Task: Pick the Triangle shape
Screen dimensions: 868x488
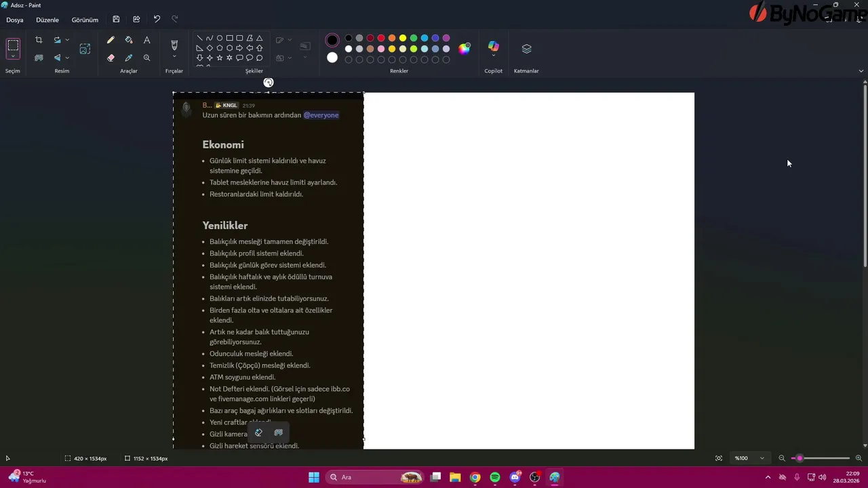Action: coord(259,38)
